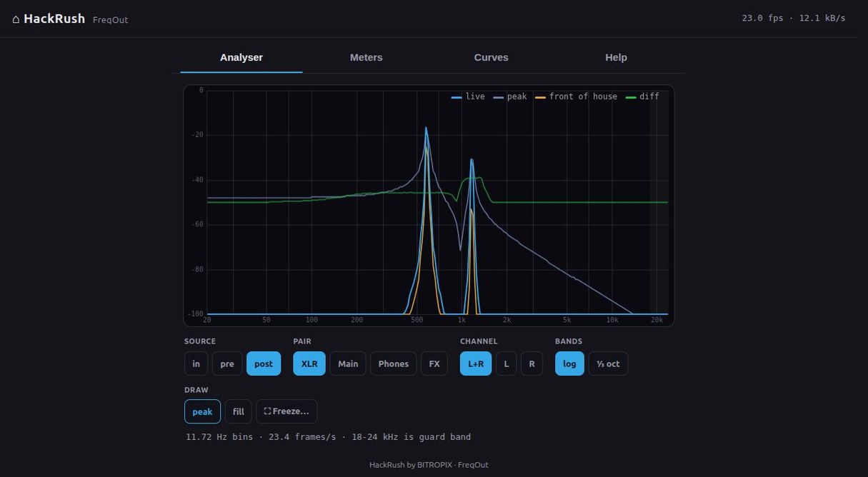
Task: Toggle the fill draw option
Action: pyautogui.click(x=239, y=411)
